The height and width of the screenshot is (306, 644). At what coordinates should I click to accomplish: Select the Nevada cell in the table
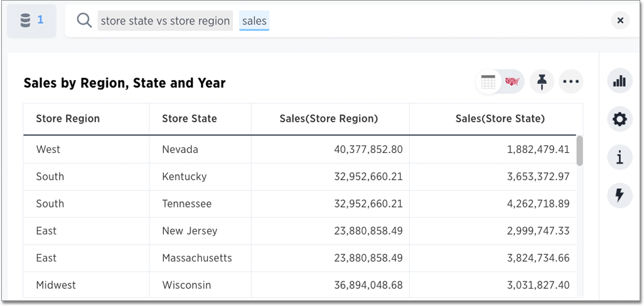[180, 149]
